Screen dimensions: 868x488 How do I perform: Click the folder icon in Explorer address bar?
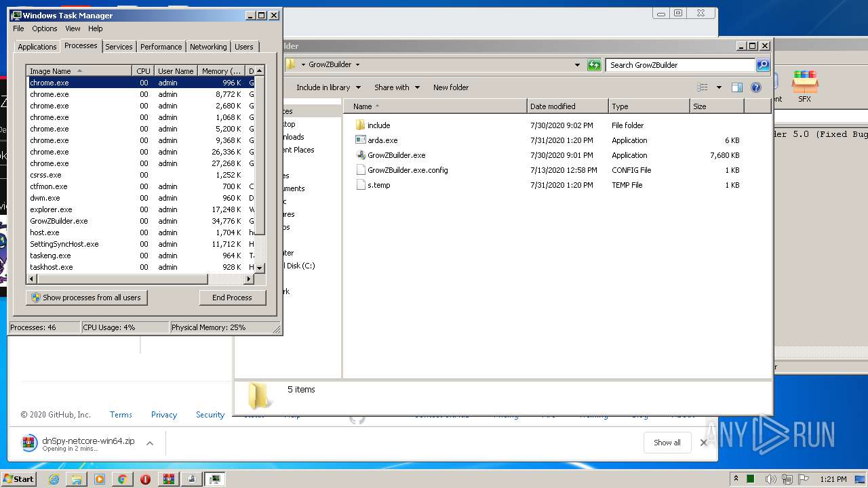tap(291, 64)
